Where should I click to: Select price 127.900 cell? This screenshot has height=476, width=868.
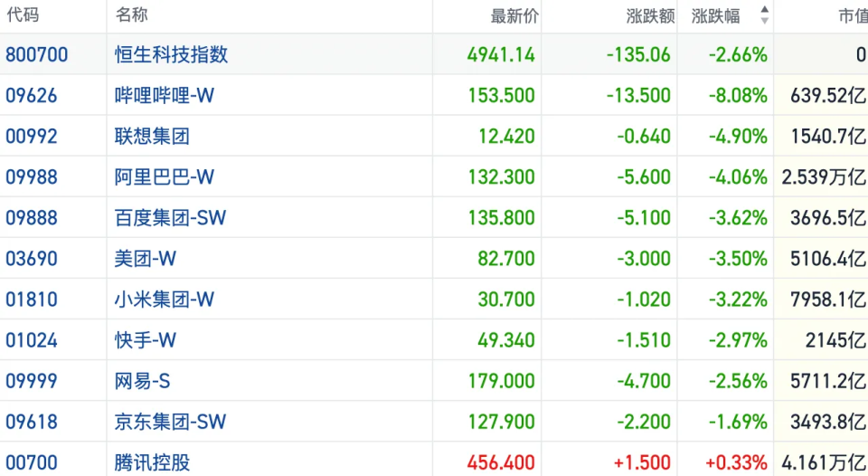[502, 423]
